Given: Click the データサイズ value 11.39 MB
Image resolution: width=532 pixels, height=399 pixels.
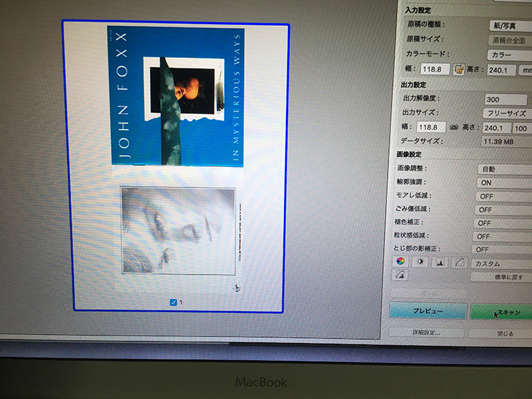Looking at the screenshot, I should (507, 142).
